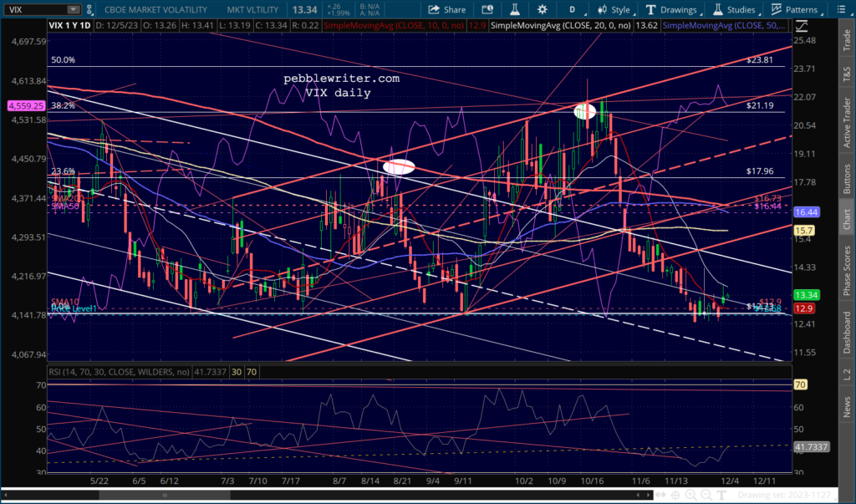
Task: Click the 38.2% Fibonacci label
Action: pos(64,105)
